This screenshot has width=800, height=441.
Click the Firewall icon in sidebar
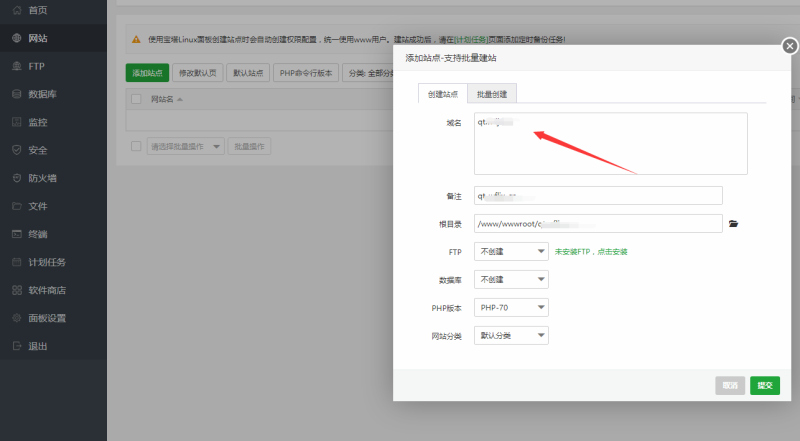pyautogui.click(x=17, y=178)
